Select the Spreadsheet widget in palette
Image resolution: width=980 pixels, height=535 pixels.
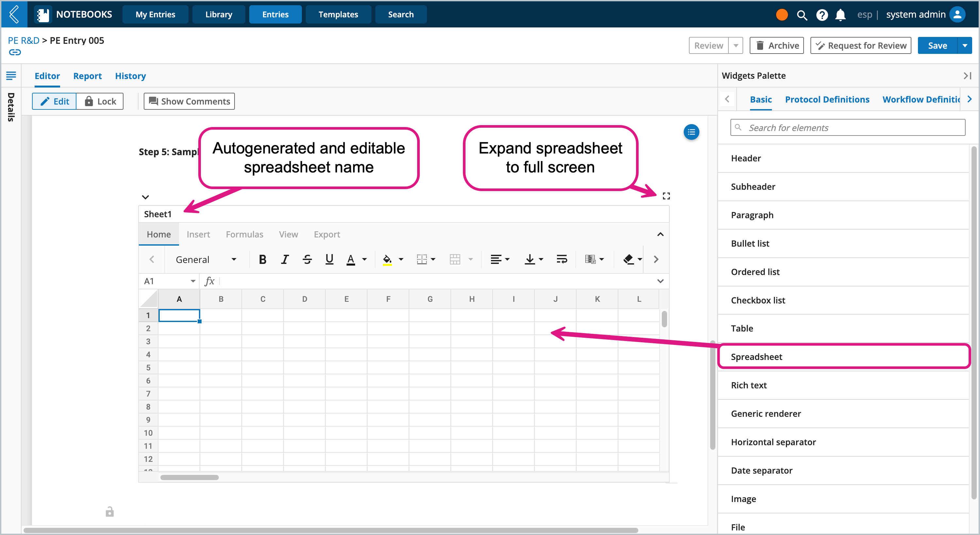(843, 357)
